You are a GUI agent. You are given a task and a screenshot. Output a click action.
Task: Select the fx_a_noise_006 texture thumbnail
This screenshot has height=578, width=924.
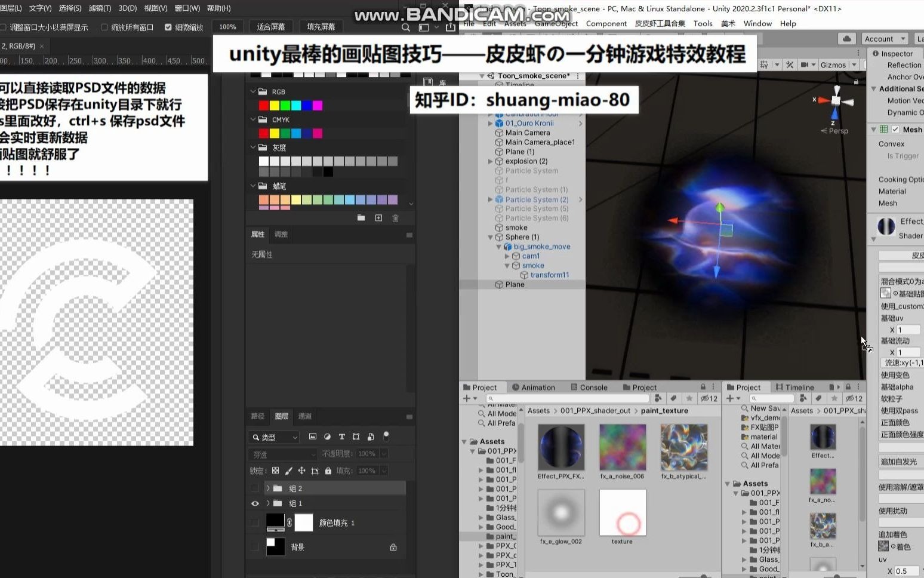click(623, 447)
